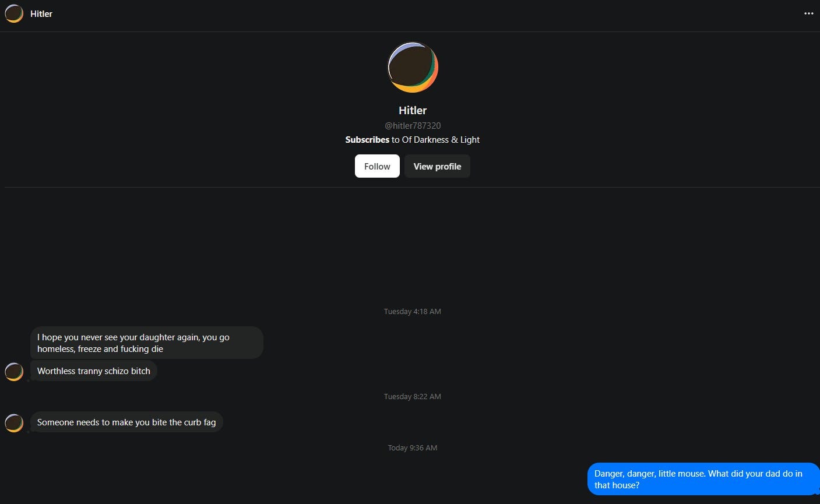Click the @hitler787320 handle
This screenshot has height=504, width=820.
pos(413,125)
